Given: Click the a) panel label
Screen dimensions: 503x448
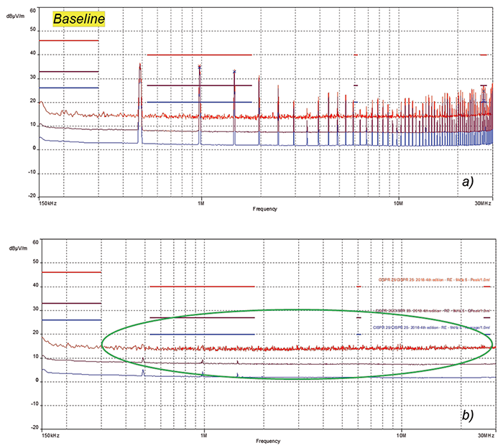Looking at the screenshot, I should click(468, 182).
